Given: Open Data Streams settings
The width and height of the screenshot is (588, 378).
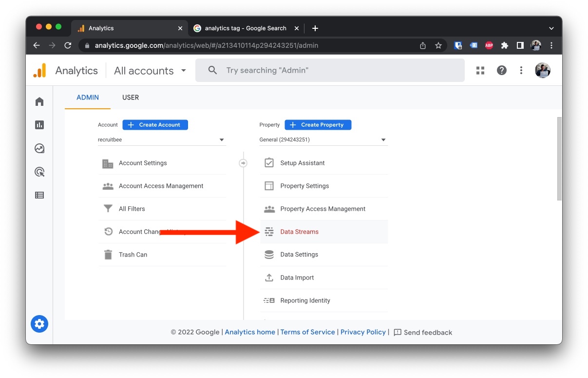Looking at the screenshot, I should [x=300, y=232].
